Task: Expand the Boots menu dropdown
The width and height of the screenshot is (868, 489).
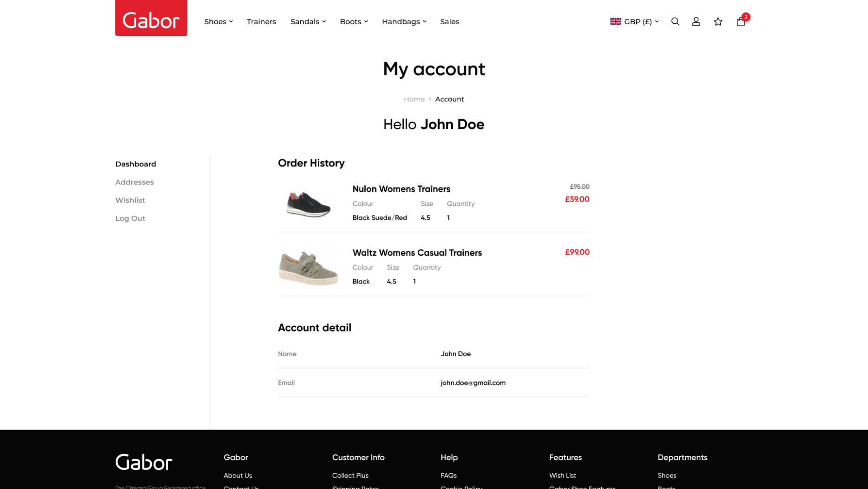Action: tap(354, 21)
